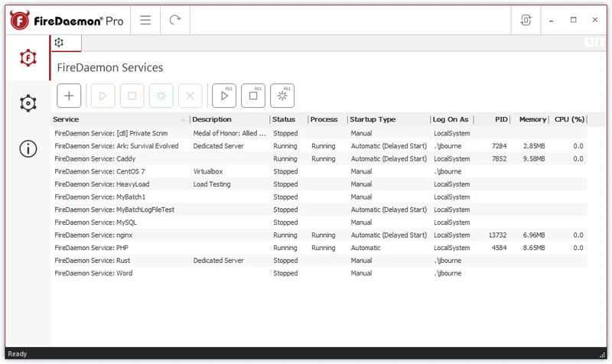Viewport: 612px width, 364px height.
Task: Click memory value 9.58MB
Action: pos(534,159)
